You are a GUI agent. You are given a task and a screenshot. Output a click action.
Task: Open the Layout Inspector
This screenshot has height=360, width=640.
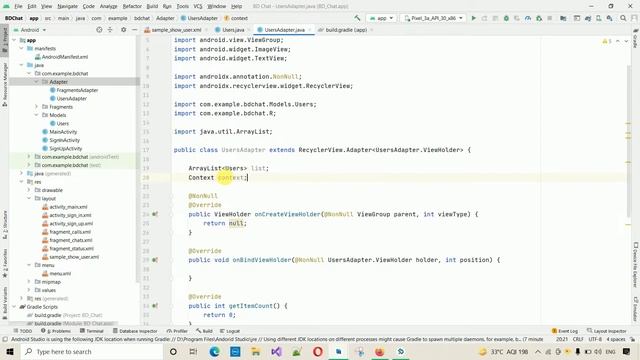coord(607,331)
